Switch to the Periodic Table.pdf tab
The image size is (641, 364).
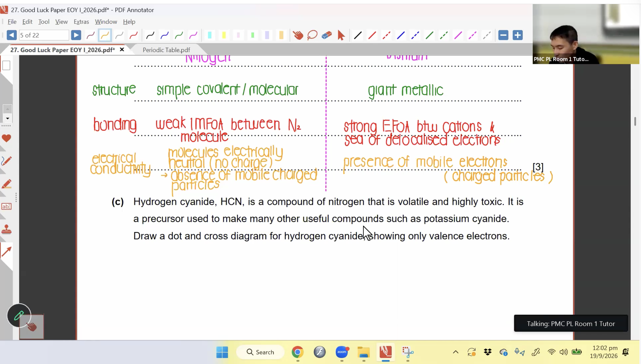point(166,50)
